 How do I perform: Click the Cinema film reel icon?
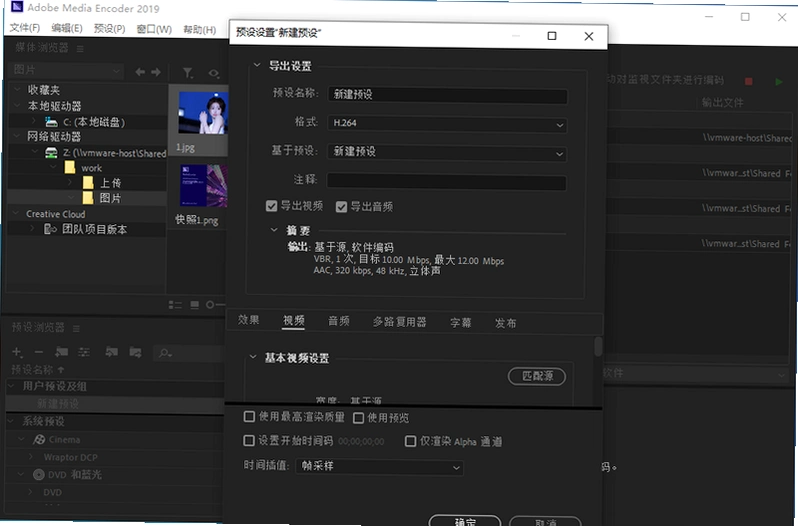39,440
